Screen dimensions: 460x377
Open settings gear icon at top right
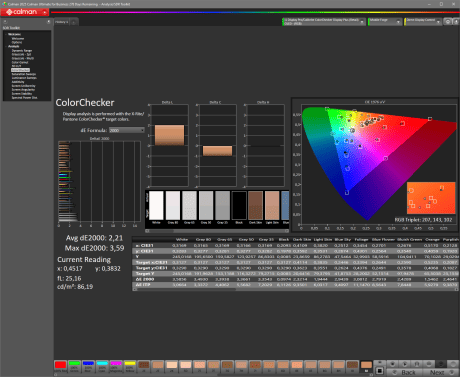(448, 22)
